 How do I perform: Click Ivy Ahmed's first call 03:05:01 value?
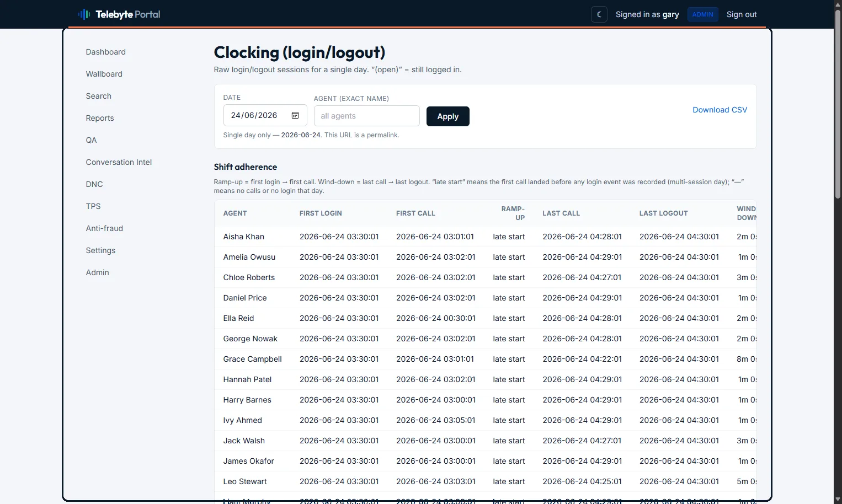point(436,420)
